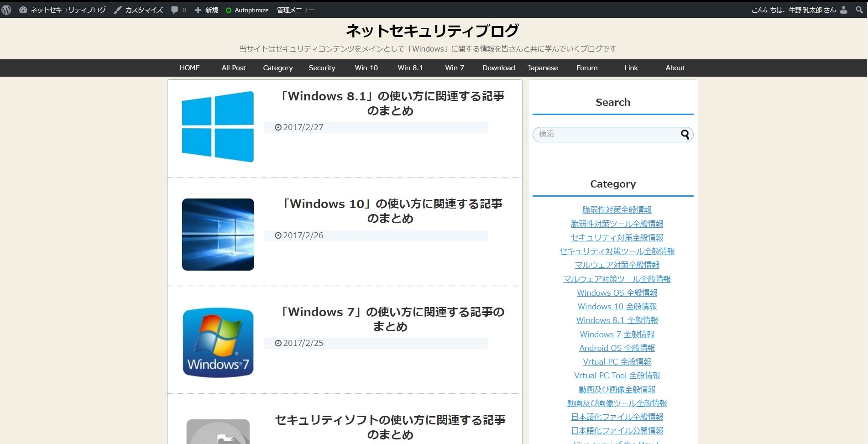Click the clock icon next to 2017/2/27

pos(278,127)
